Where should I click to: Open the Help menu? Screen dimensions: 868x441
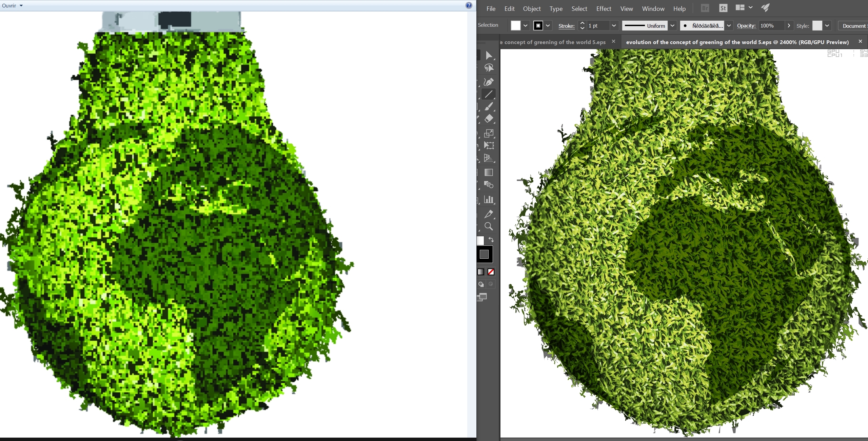pyautogui.click(x=679, y=9)
